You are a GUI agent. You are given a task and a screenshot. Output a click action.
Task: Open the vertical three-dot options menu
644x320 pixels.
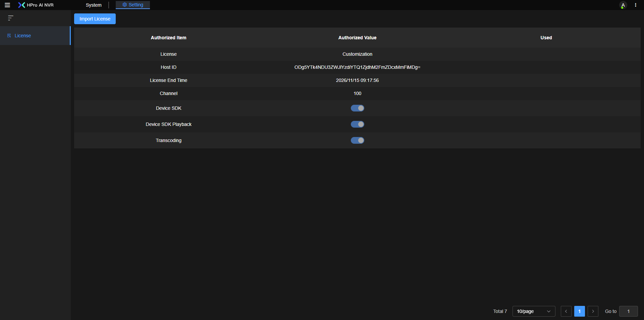coord(636,5)
